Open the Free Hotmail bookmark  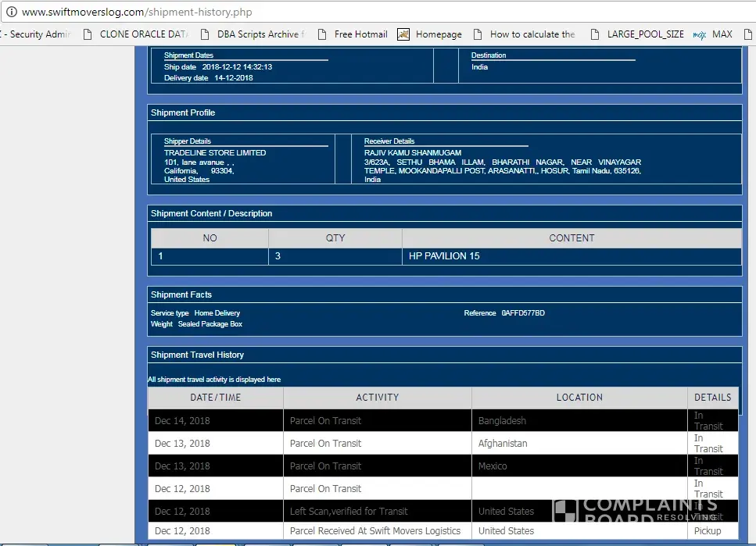tap(353, 34)
